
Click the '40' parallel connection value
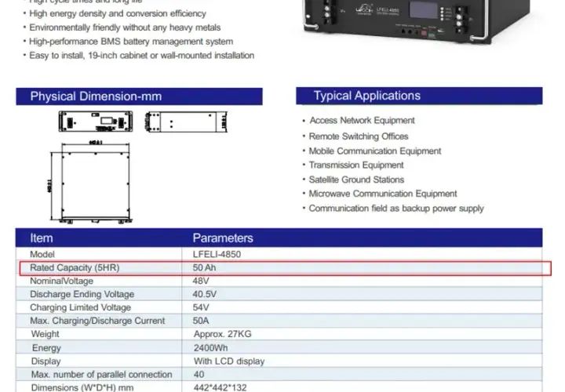coord(199,375)
